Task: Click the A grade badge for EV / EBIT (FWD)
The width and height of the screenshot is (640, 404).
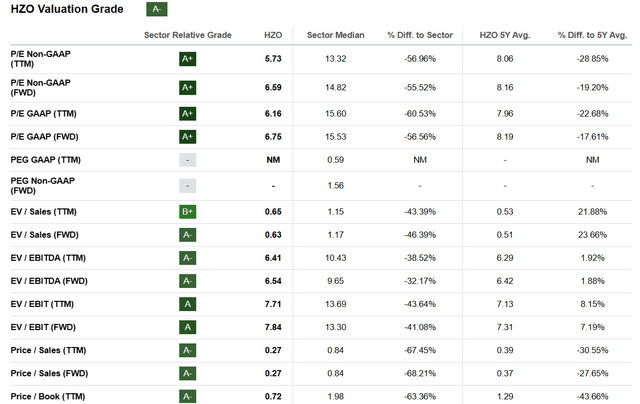Action: point(187,327)
